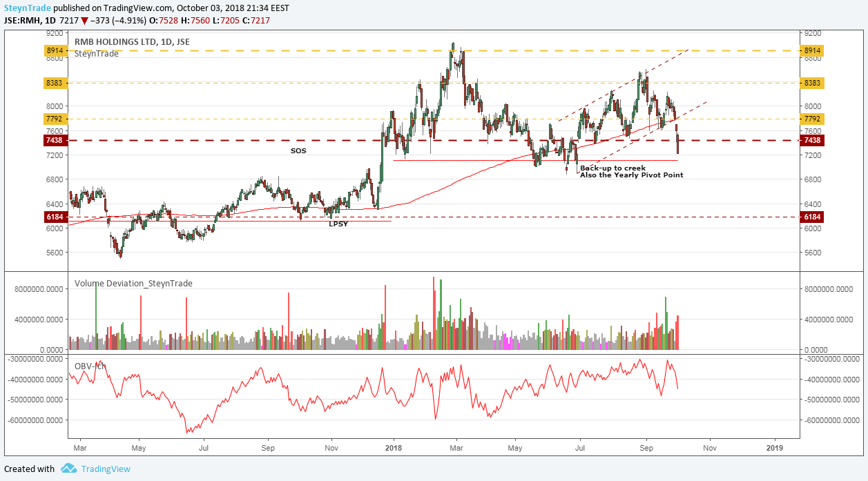Select the RMB HOLDINGS LTD chart title

(132, 42)
